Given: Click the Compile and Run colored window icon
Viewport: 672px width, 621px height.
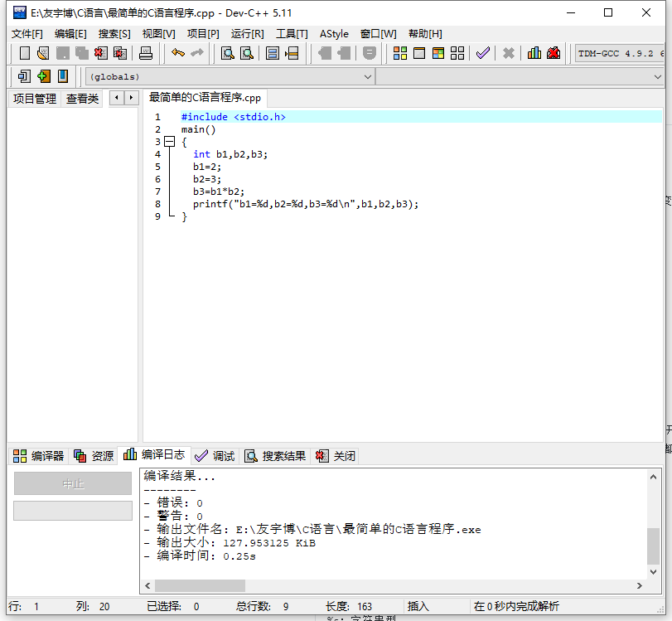Looking at the screenshot, I should coord(438,53).
